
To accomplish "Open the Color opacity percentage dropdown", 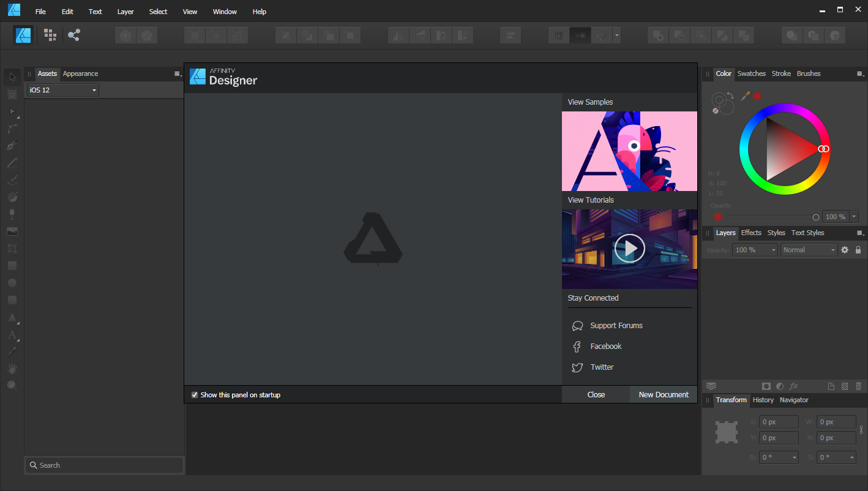I will pos(854,217).
